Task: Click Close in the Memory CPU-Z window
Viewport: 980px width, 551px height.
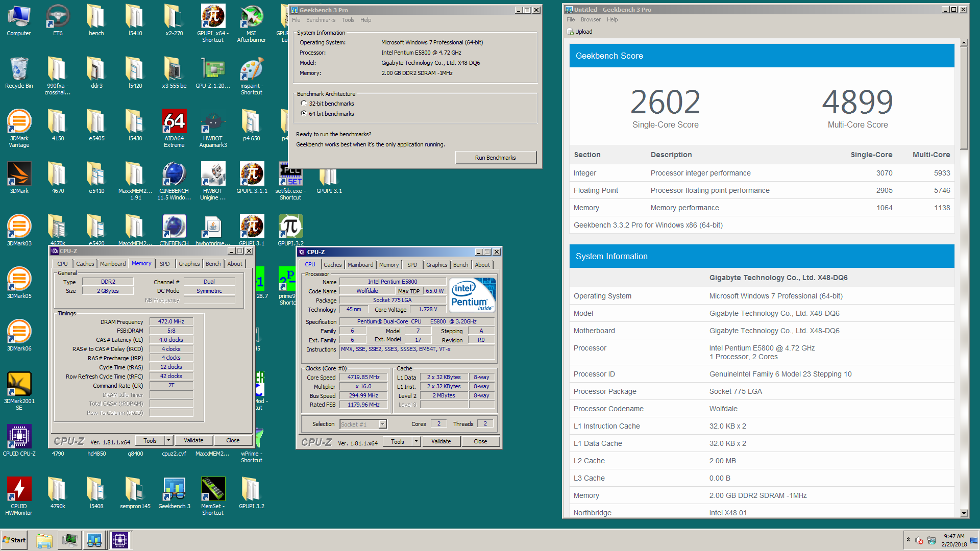Action: click(x=233, y=440)
